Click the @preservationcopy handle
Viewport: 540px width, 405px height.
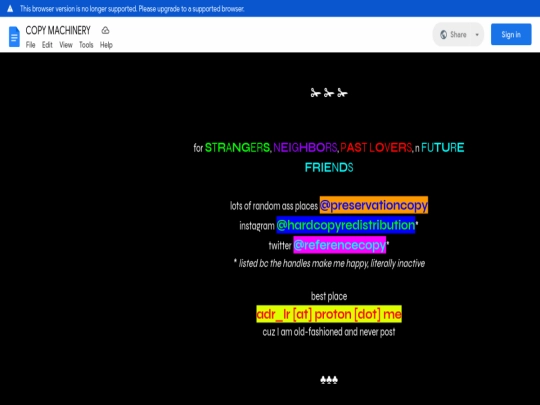point(374,205)
